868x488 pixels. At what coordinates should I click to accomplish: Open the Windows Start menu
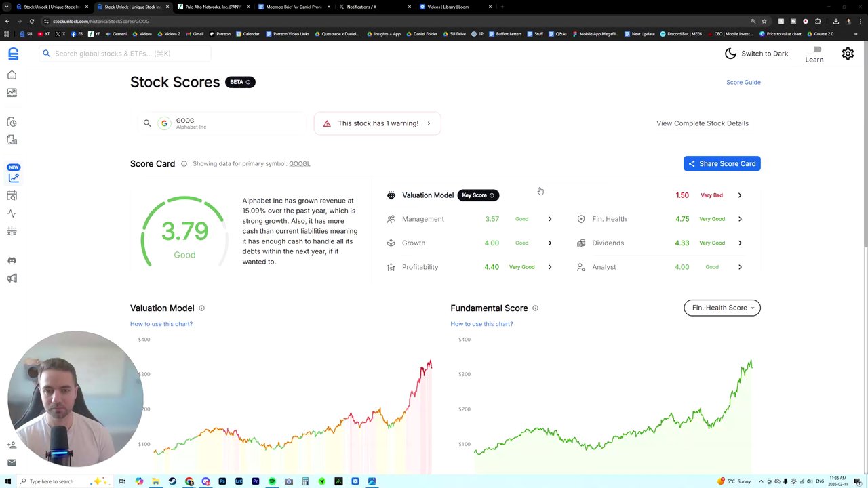pos(7,481)
